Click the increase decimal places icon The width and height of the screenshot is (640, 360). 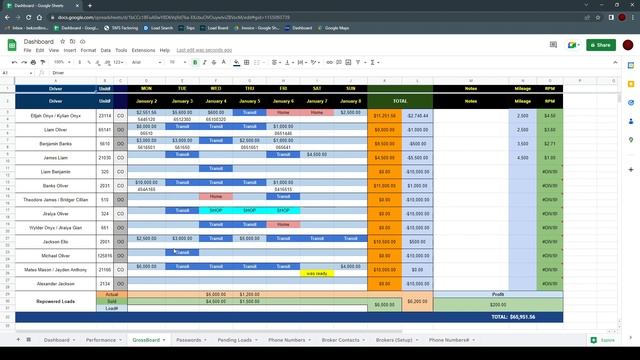(x=107, y=62)
